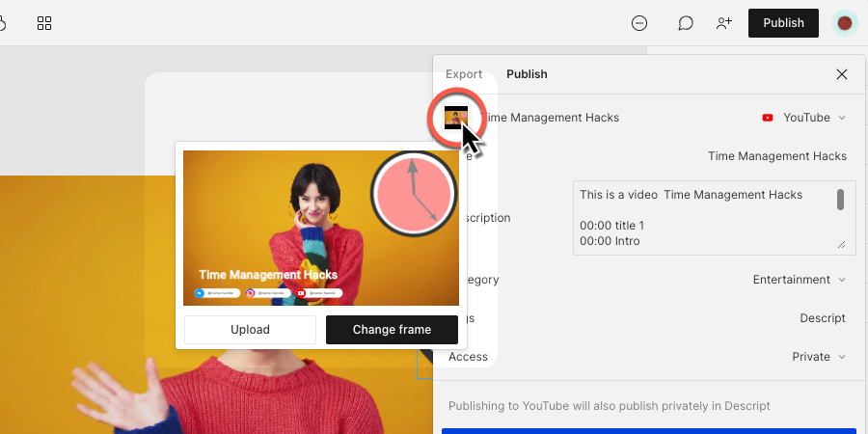Click the black Publish button in top bar

point(783,23)
